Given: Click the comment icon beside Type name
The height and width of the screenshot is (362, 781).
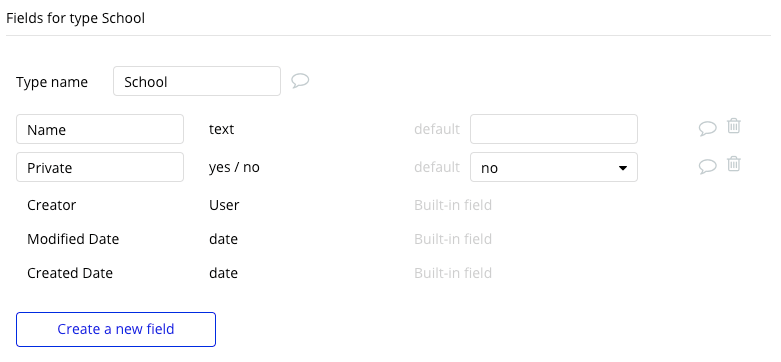Looking at the screenshot, I should 300,81.
